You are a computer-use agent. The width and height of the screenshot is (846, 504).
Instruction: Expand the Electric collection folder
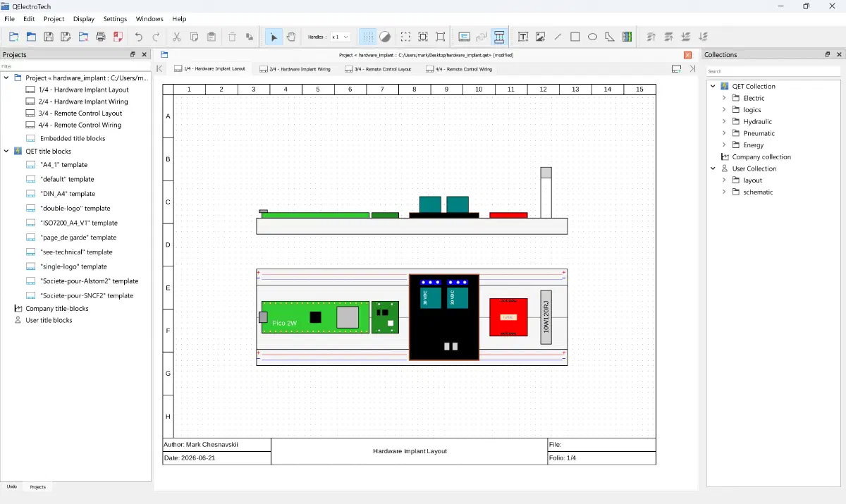click(724, 98)
